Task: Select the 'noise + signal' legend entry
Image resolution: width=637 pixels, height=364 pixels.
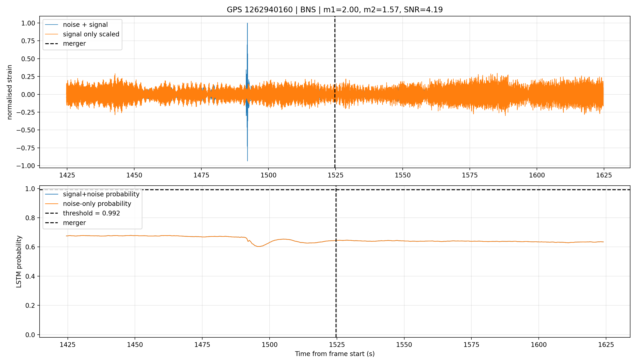Action: click(76, 25)
